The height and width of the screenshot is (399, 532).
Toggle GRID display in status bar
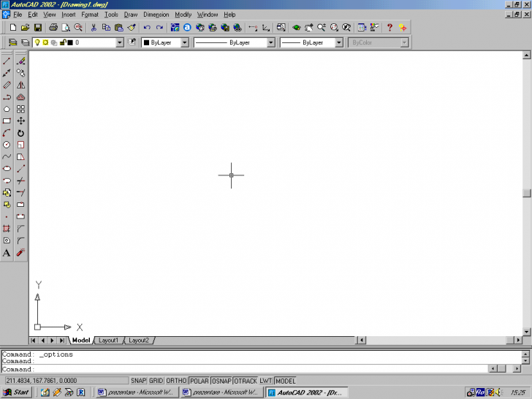tap(156, 381)
